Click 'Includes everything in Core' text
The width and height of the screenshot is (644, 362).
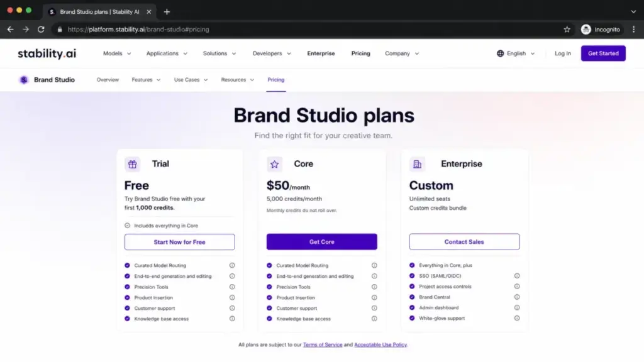pyautogui.click(x=166, y=226)
